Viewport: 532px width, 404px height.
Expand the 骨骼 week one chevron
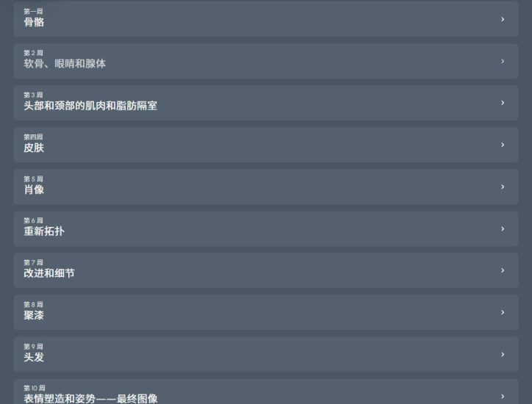[x=503, y=19]
